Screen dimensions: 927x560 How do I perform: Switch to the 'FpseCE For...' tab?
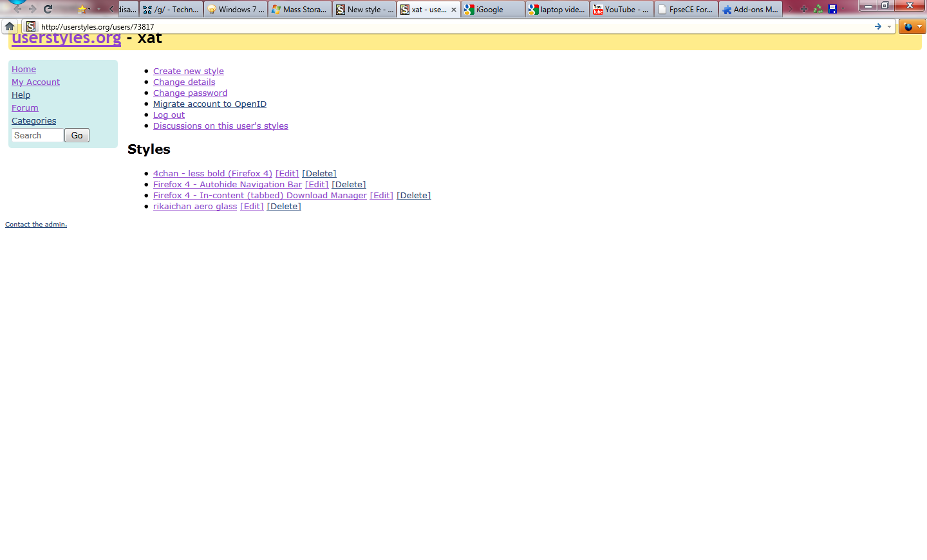(686, 10)
